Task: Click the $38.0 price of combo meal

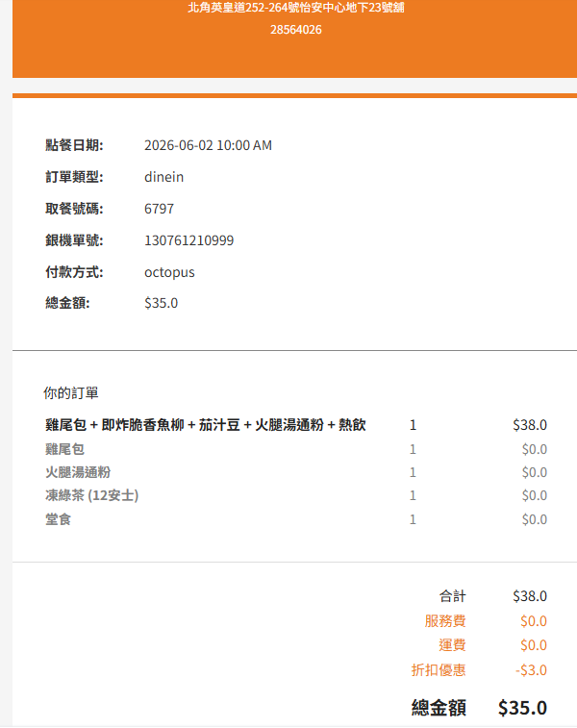Action: coord(530,425)
